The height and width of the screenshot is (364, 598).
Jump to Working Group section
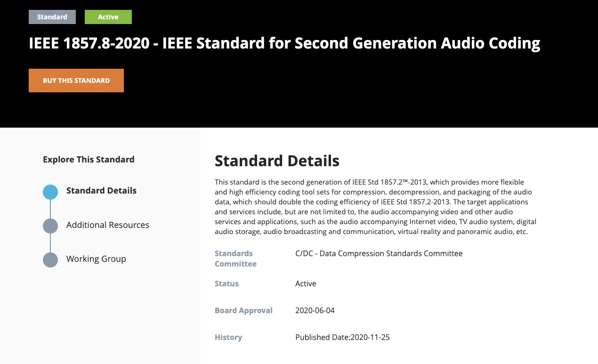[96, 259]
